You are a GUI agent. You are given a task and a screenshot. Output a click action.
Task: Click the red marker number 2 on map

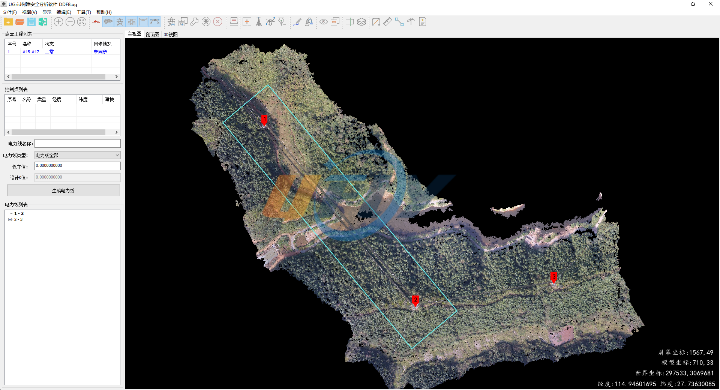click(415, 301)
